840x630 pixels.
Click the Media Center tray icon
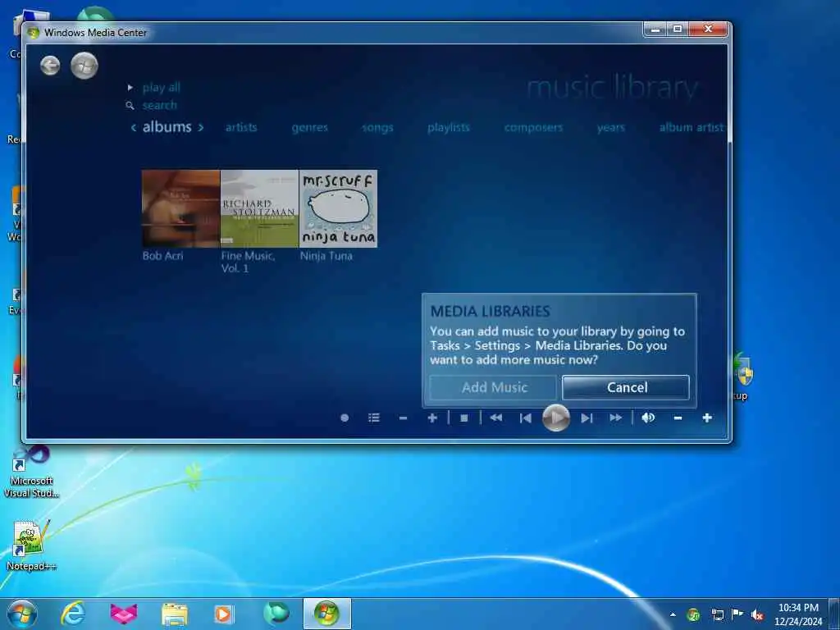[x=693, y=614]
